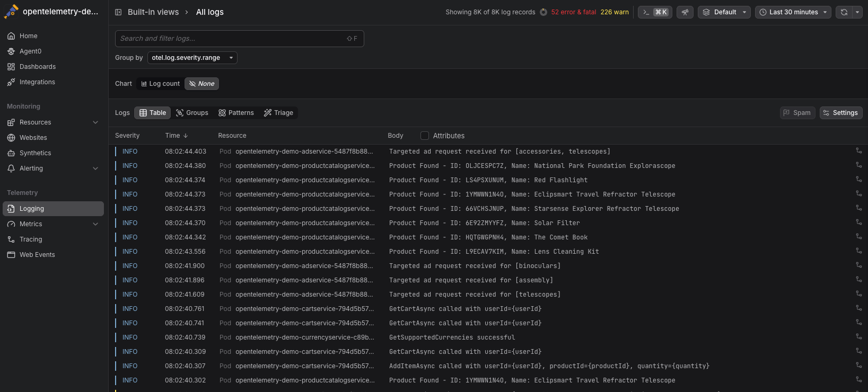
Task: Expand the Resources section chevron
Action: pyautogui.click(x=95, y=122)
